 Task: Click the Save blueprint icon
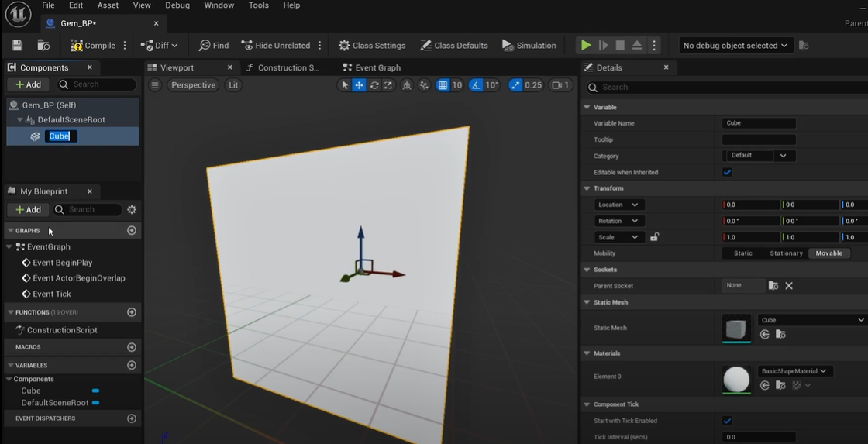coord(17,46)
